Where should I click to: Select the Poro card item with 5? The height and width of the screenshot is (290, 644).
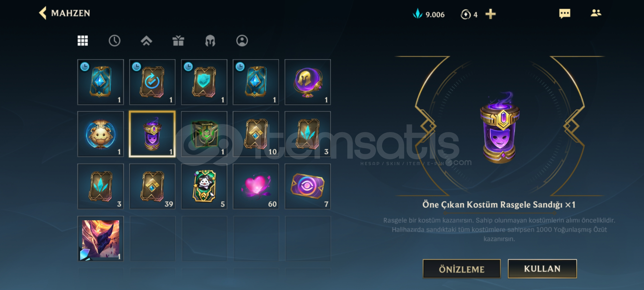[204, 186]
